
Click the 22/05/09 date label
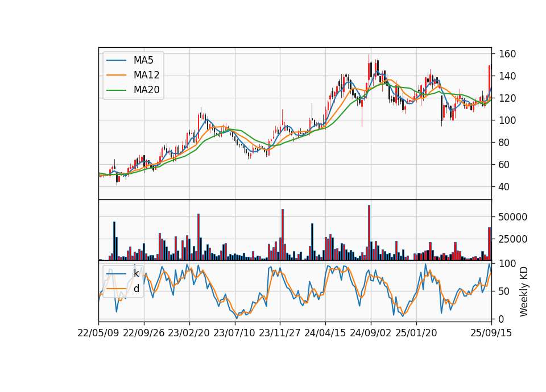[x=98, y=333]
